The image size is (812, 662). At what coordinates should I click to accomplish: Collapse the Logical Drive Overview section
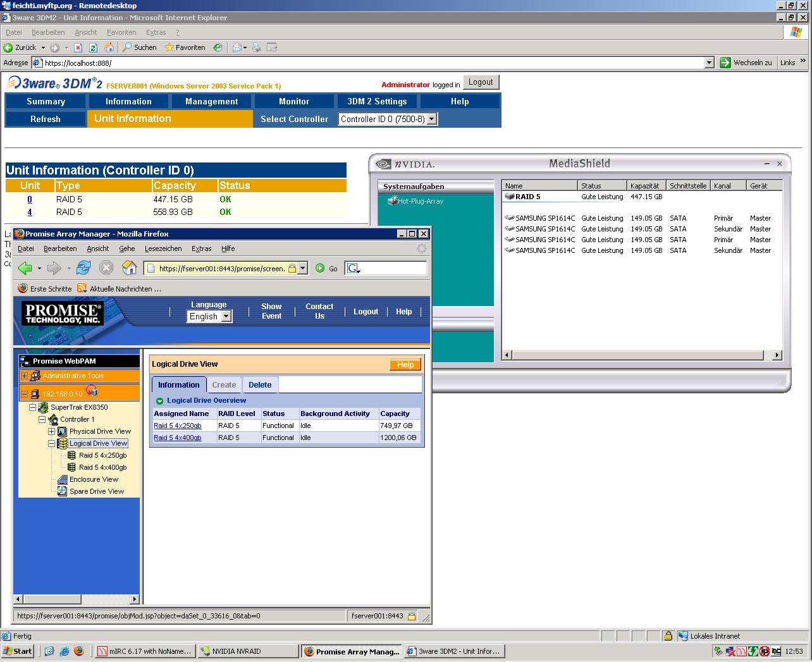click(x=160, y=401)
